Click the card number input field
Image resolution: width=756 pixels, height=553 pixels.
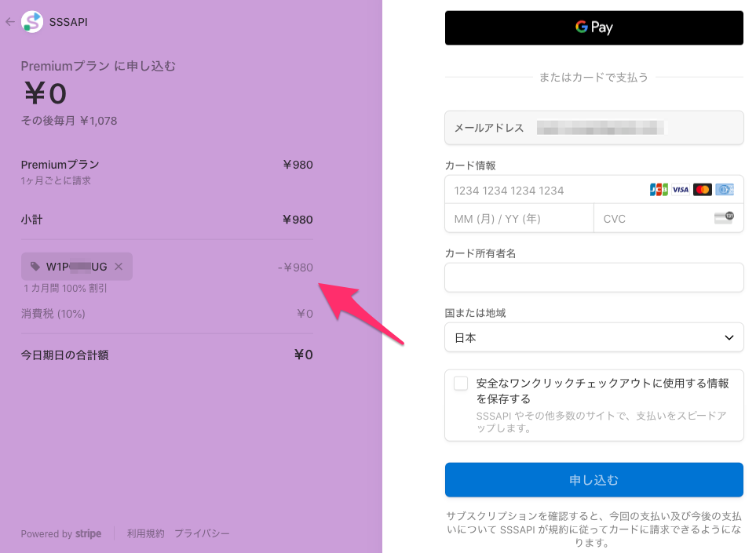pyautogui.click(x=550, y=190)
